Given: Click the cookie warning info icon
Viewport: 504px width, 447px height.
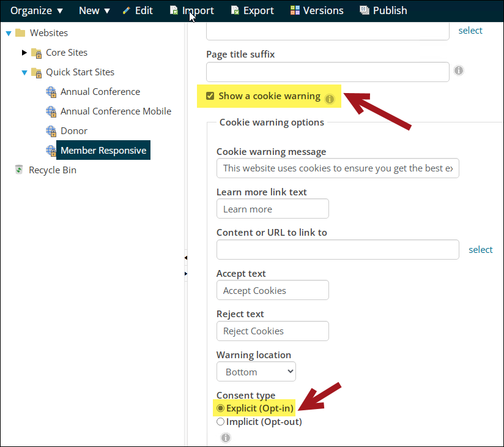Looking at the screenshot, I should 330,99.
